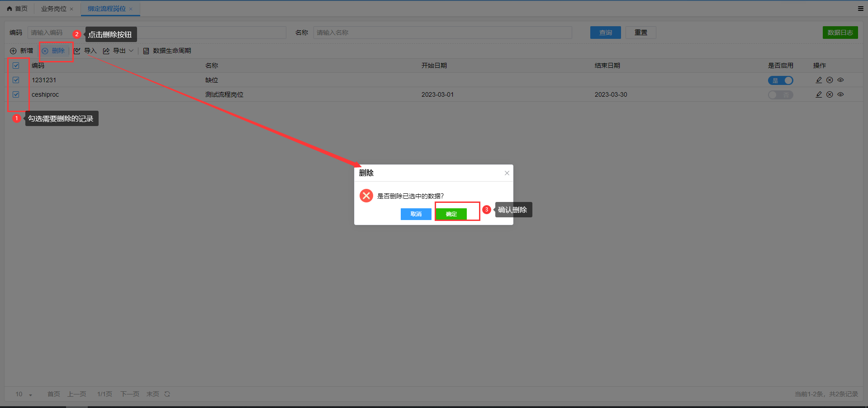Click the 是否启用 column header
Viewport: 868px width, 408px height.
(781, 66)
